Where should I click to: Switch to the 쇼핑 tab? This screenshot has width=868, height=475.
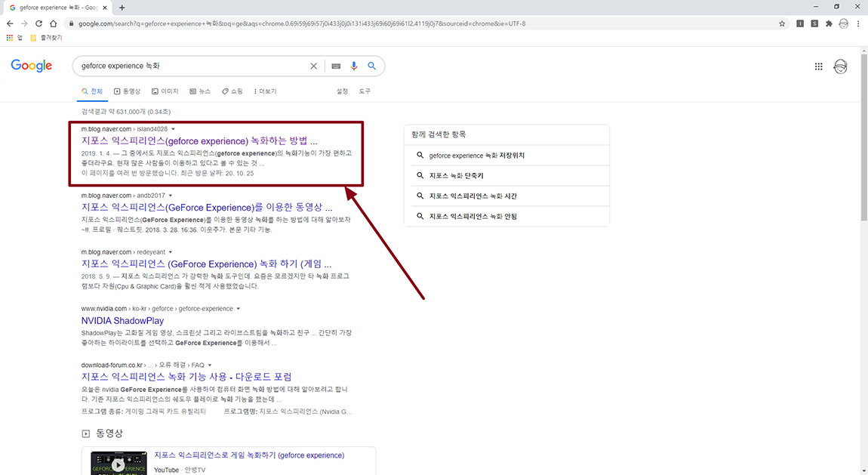pos(232,91)
